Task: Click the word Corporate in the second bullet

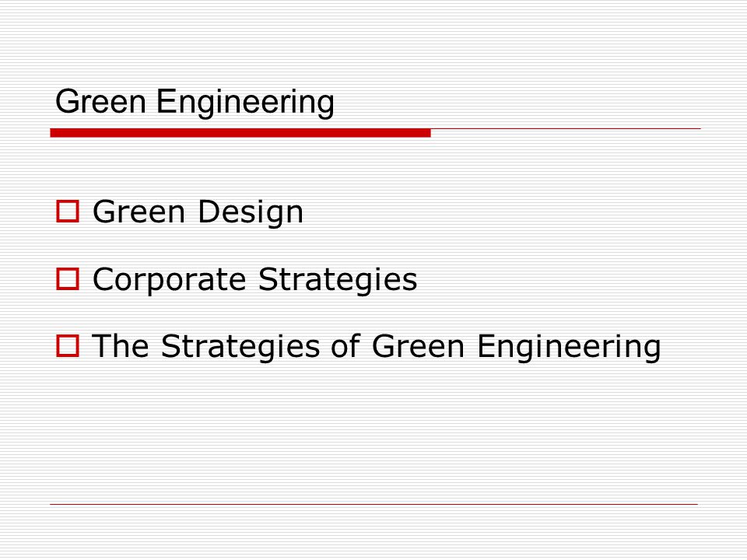Action: pyautogui.click(x=170, y=280)
